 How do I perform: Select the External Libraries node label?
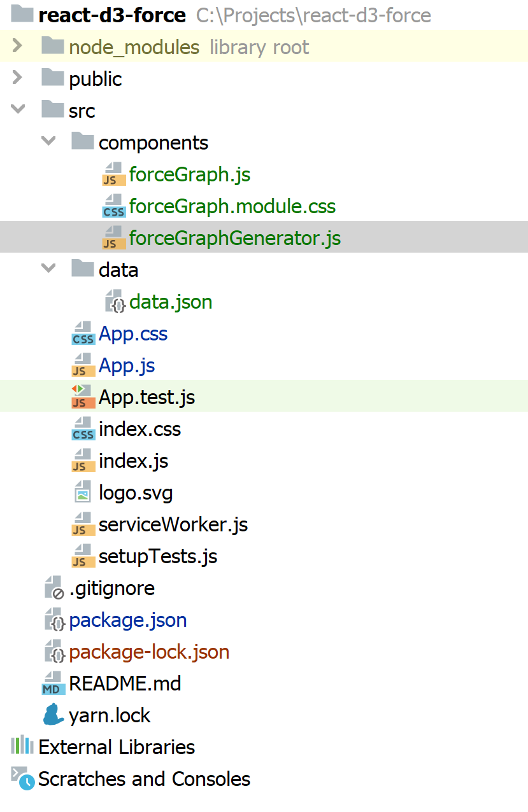click(117, 747)
